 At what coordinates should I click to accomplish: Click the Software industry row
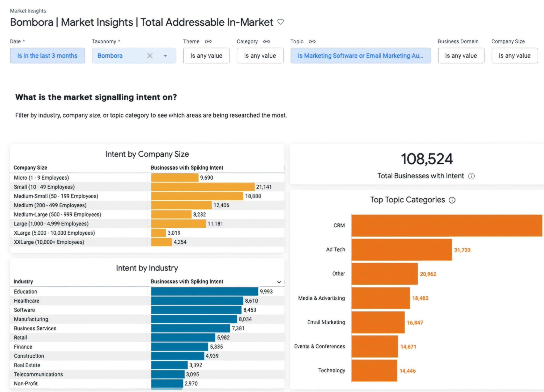tap(147, 310)
